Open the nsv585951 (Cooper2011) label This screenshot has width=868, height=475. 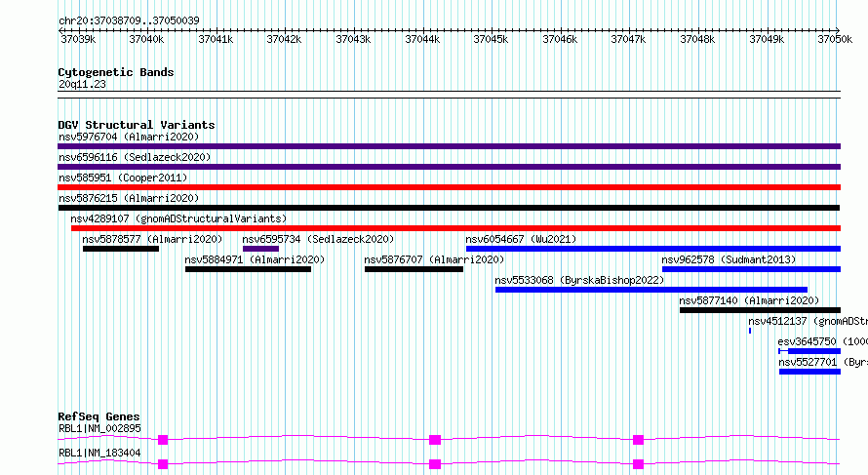[x=123, y=178]
